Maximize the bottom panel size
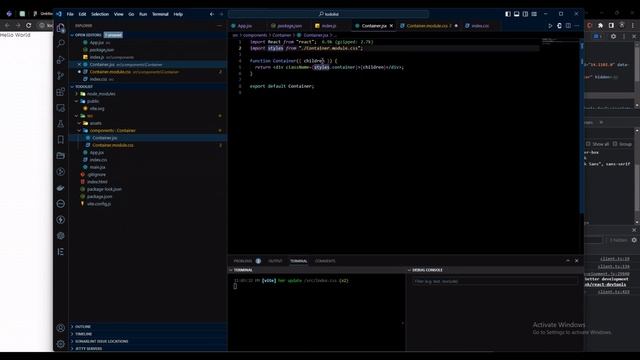The height and width of the screenshot is (360, 640). coord(568,260)
